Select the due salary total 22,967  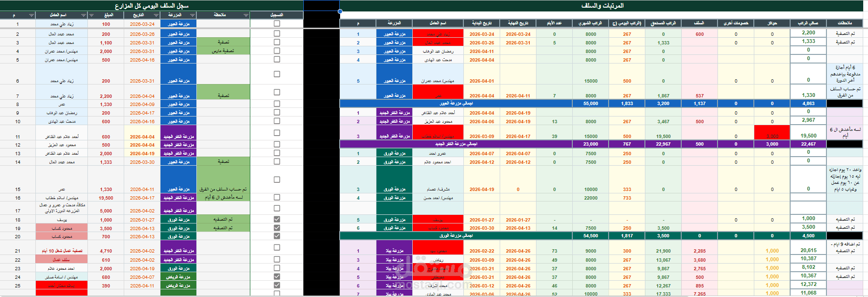pyautogui.click(x=663, y=144)
